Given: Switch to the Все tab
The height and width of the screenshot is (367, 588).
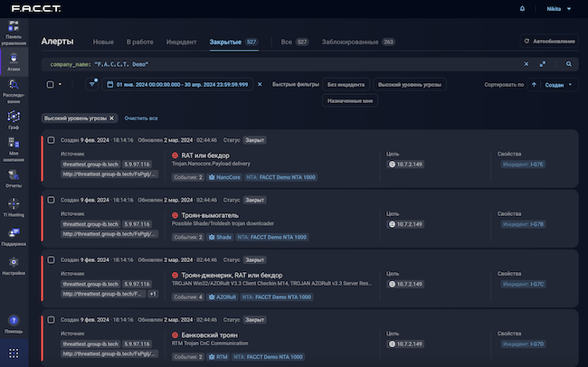Looking at the screenshot, I should tap(295, 42).
